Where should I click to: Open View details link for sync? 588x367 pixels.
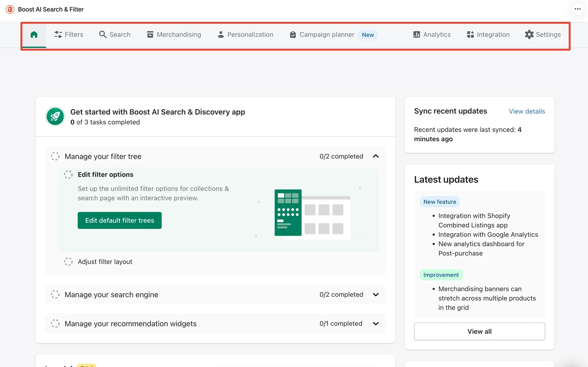[527, 111]
